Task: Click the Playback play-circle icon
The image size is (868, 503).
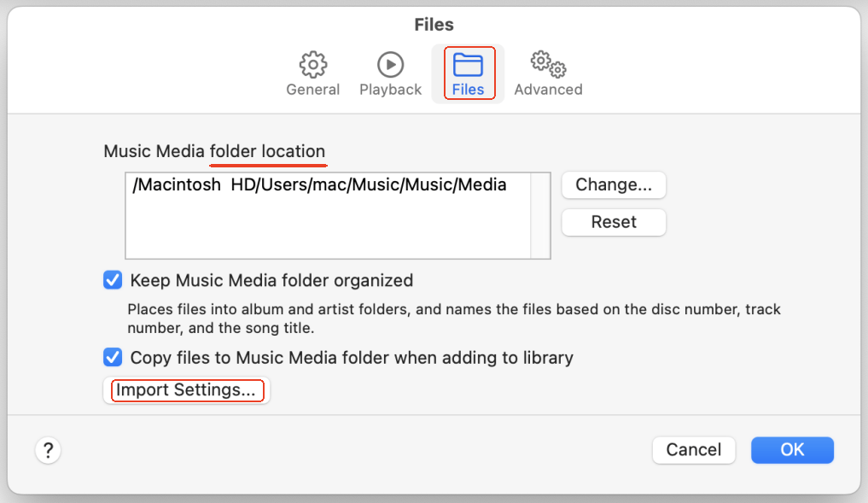Action: pos(390,64)
